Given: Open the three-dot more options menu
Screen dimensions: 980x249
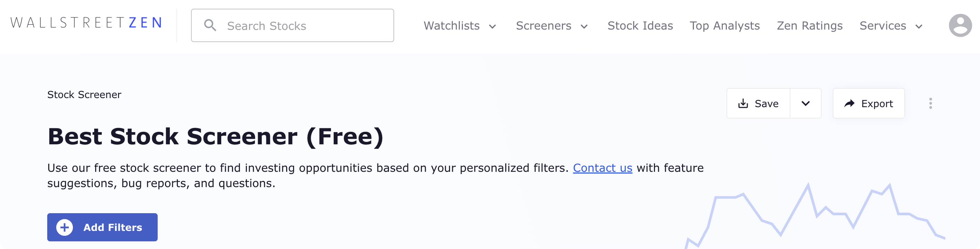Looking at the screenshot, I should (x=931, y=103).
